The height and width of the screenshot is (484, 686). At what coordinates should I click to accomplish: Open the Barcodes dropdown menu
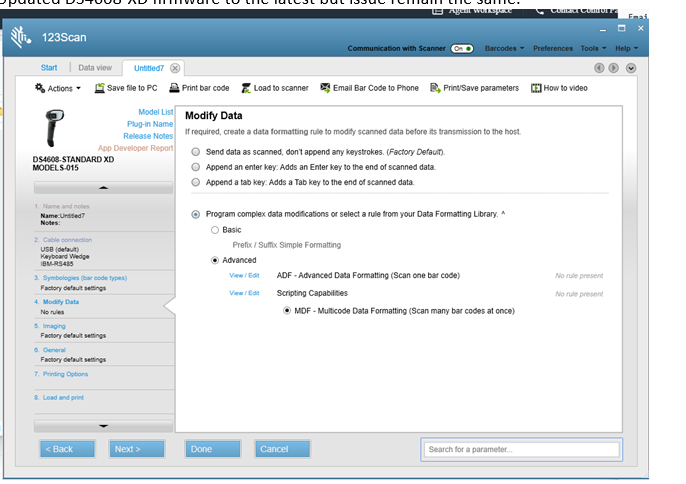pyautogui.click(x=504, y=49)
